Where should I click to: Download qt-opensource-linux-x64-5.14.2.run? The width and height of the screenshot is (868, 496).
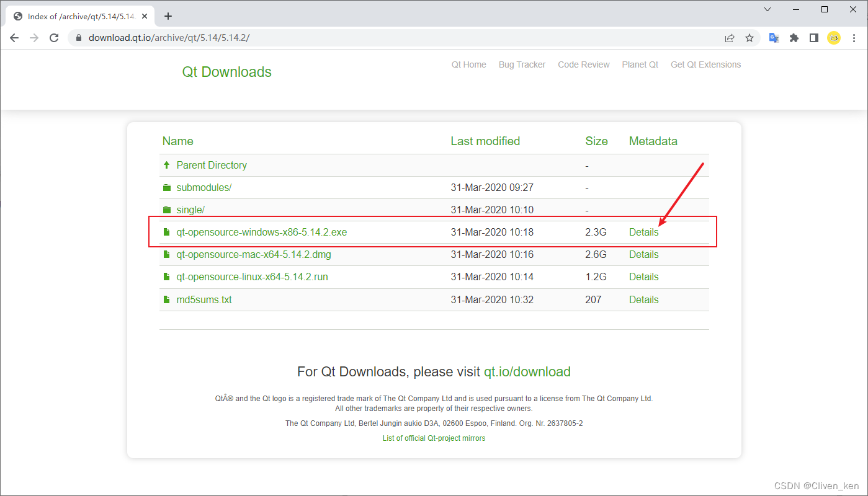click(x=253, y=277)
